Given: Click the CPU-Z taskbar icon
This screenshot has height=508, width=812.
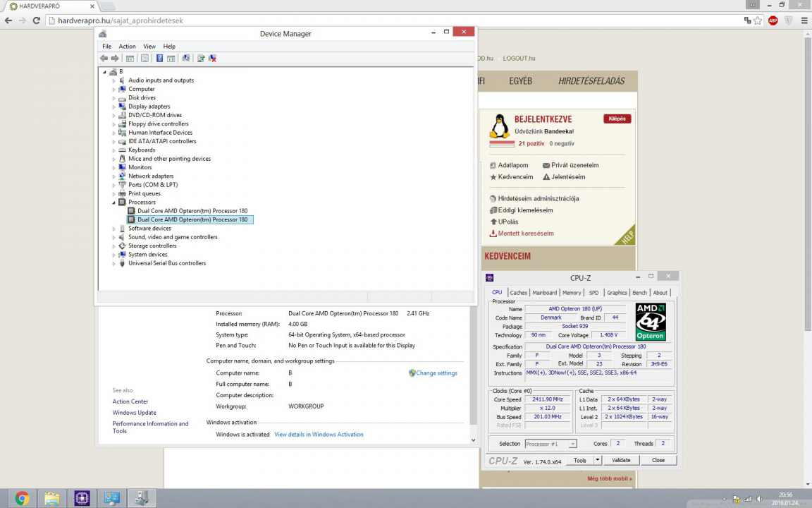Looking at the screenshot, I should 82,499.
